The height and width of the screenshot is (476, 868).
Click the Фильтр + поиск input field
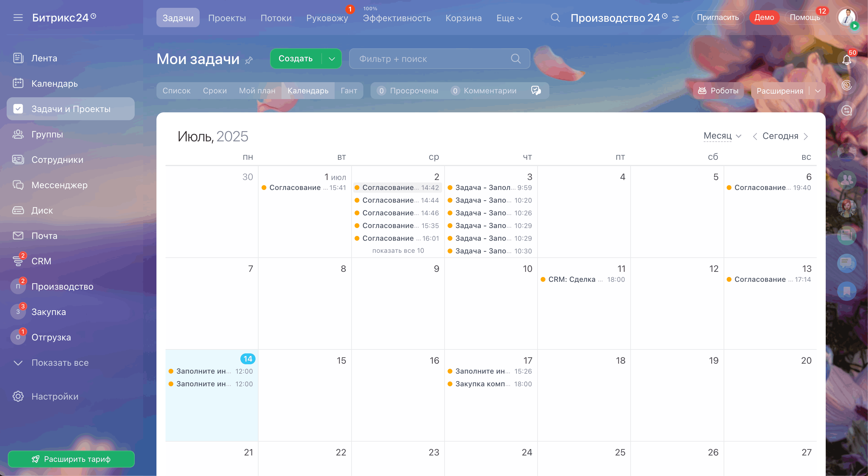pos(433,59)
